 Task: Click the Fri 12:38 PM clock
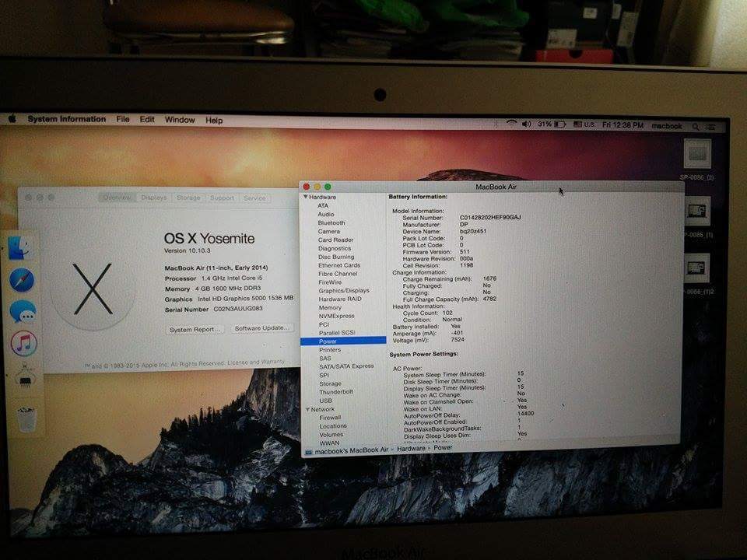pos(622,125)
